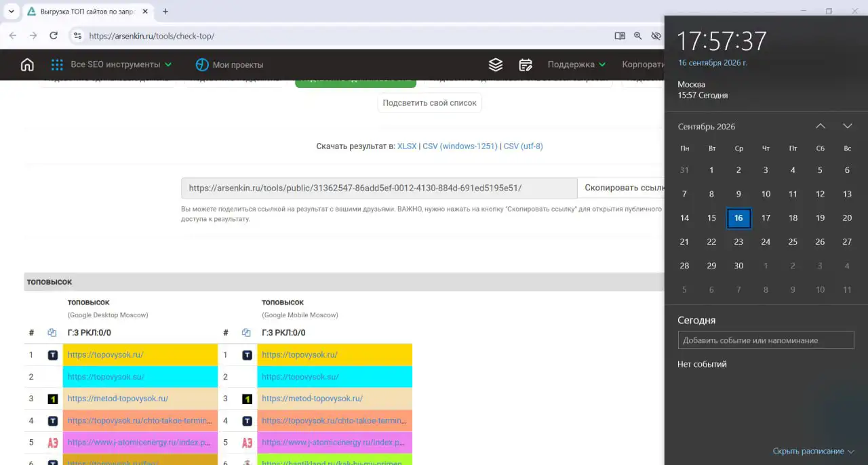Image resolution: width=868 pixels, height=465 pixels.
Task: Select September 30 in the calendar
Action: click(x=738, y=266)
